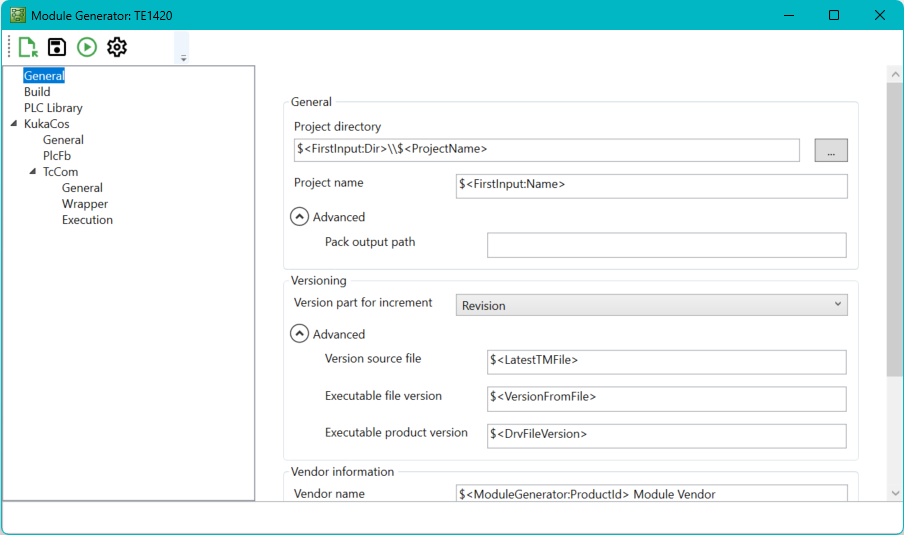Click the new project file icon

point(27,47)
